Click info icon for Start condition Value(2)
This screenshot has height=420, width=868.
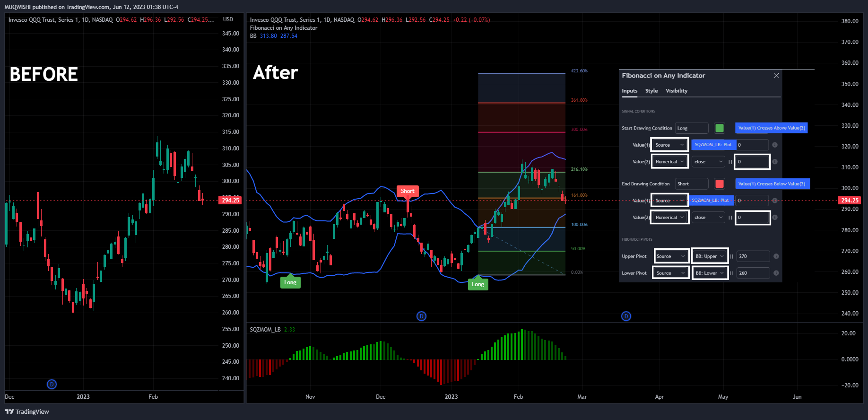tap(775, 162)
